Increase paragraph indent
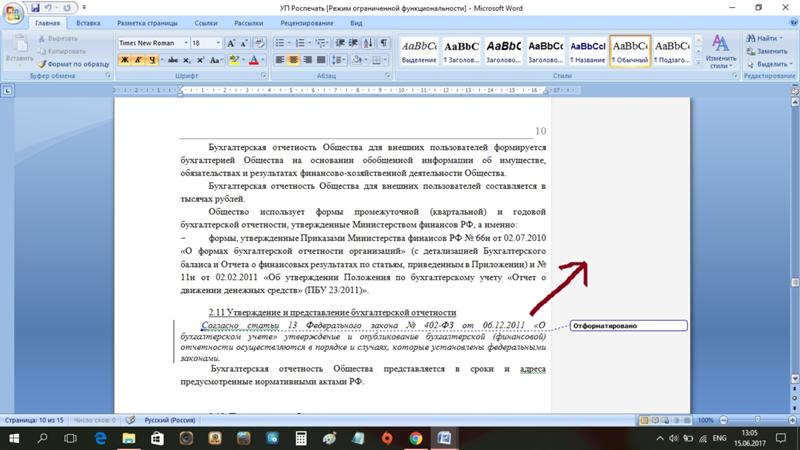 tap(353, 43)
